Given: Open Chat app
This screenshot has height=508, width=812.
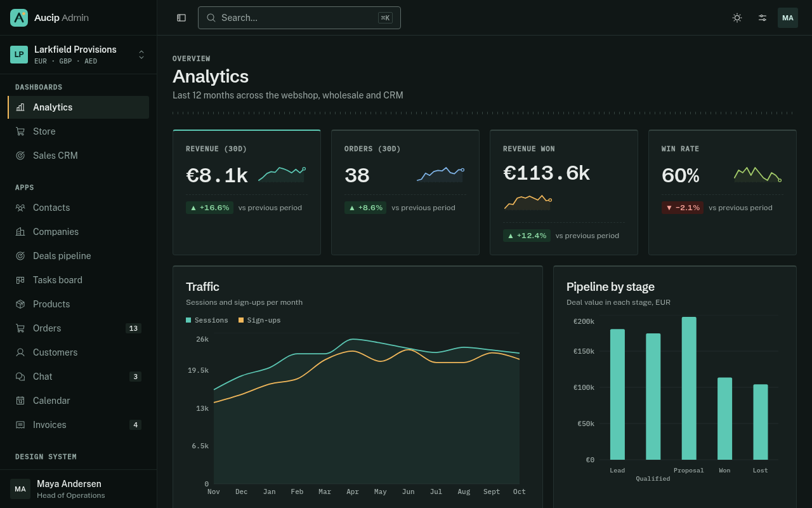Looking at the screenshot, I should tap(78, 377).
